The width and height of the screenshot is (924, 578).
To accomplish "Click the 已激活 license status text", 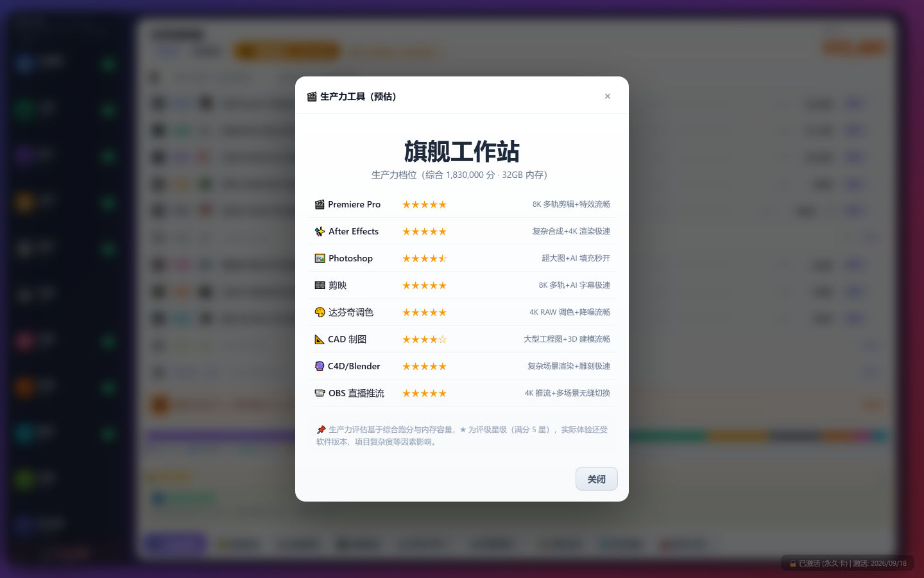I will pos(852,563).
